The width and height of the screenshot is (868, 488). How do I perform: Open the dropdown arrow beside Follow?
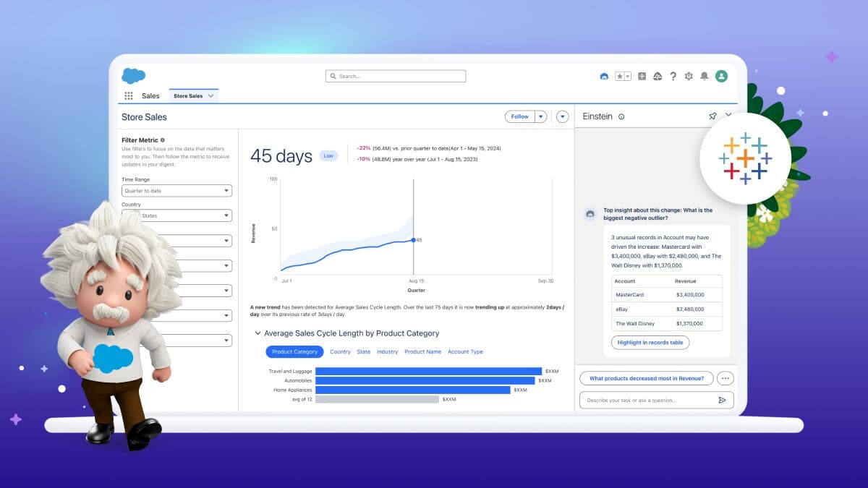(x=540, y=116)
